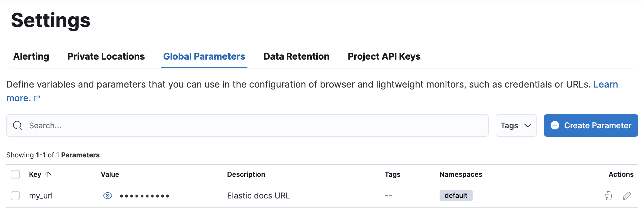The height and width of the screenshot is (215, 644).
Task: Open the Tags filter dropdown
Action: 516,125
